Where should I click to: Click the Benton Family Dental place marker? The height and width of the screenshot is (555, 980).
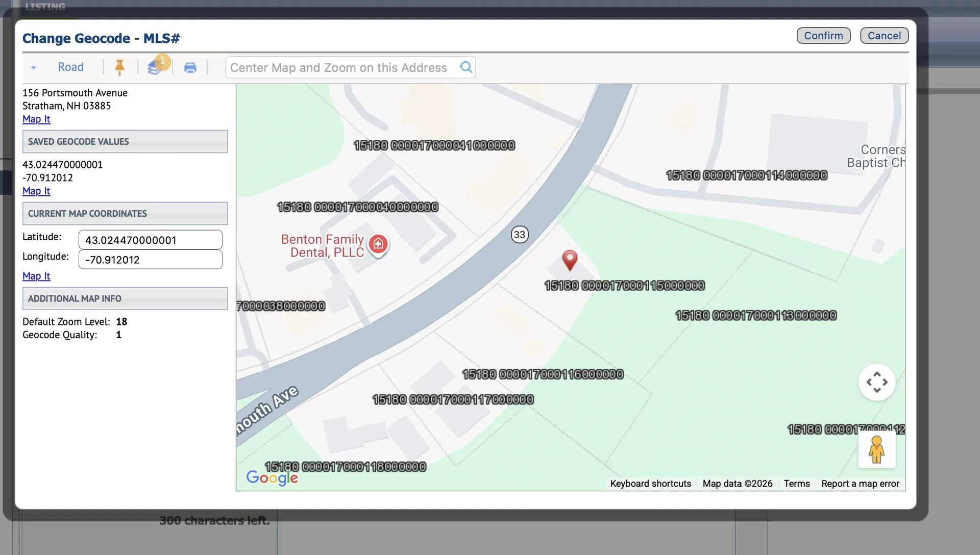point(378,245)
